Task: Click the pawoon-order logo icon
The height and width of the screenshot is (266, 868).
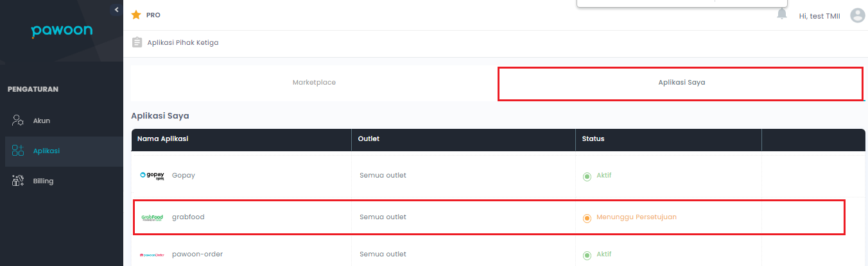Action: click(152, 255)
